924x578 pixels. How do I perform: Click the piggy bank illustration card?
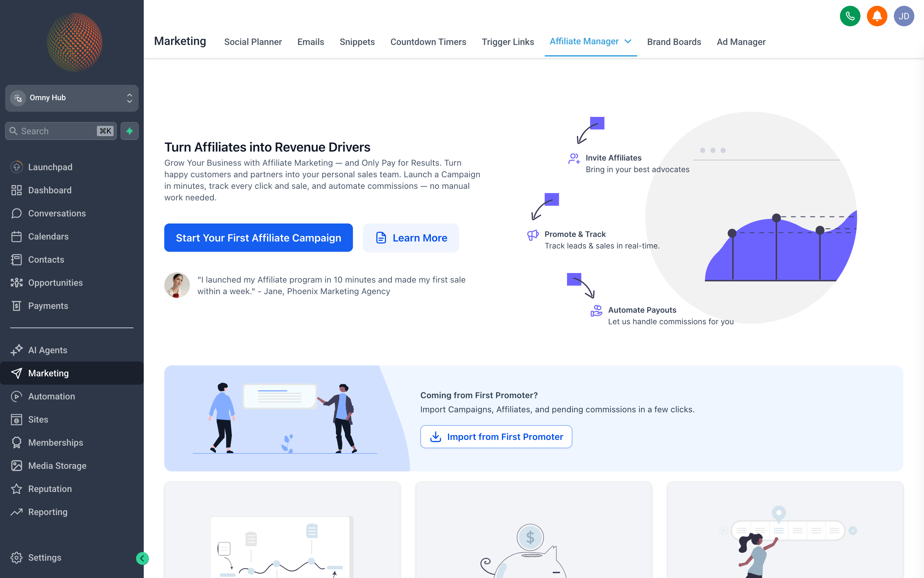(x=534, y=530)
